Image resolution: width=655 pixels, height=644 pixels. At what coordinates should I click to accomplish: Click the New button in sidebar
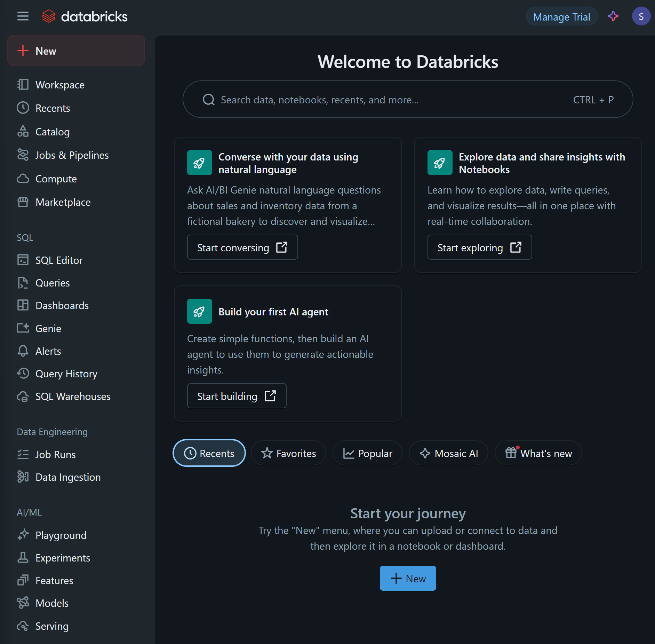76,51
